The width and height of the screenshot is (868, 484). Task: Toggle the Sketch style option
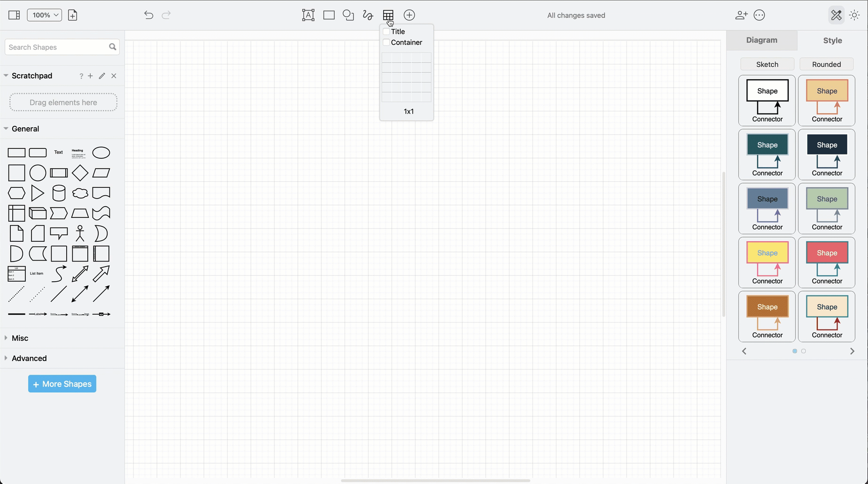tap(767, 64)
